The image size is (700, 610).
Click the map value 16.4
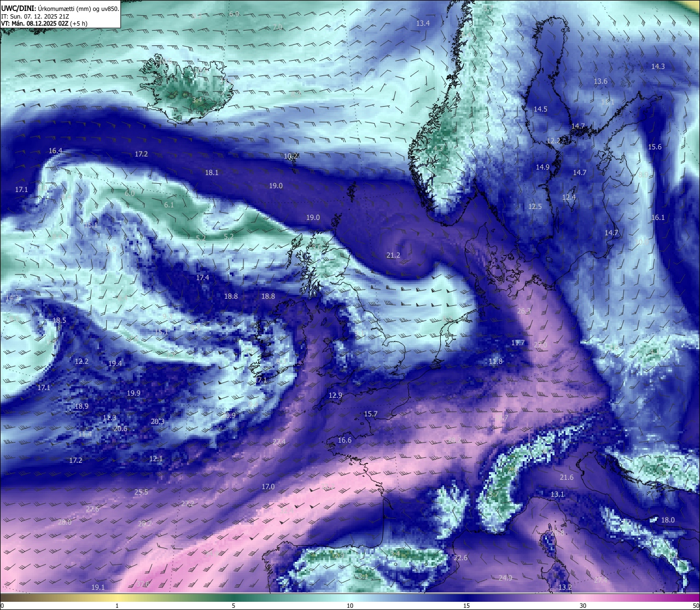tap(55, 151)
